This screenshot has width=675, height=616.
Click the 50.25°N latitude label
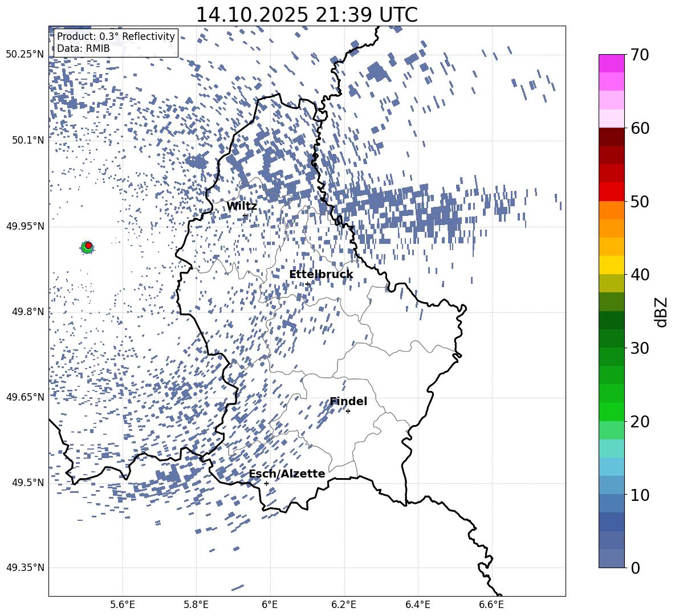click(25, 55)
